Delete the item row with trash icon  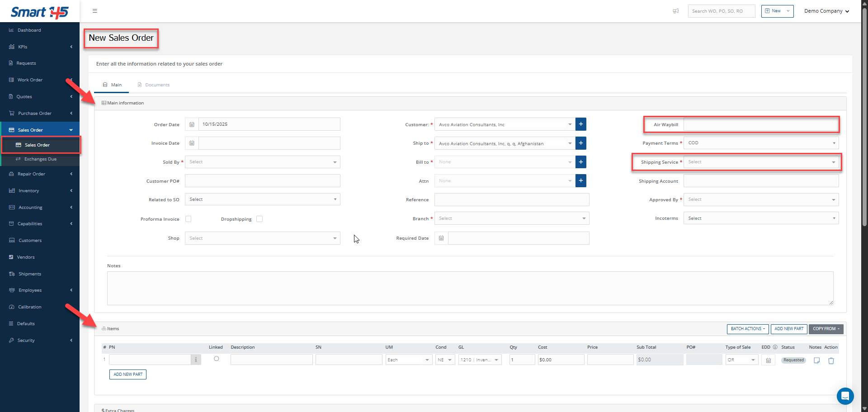click(x=831, y=360)
